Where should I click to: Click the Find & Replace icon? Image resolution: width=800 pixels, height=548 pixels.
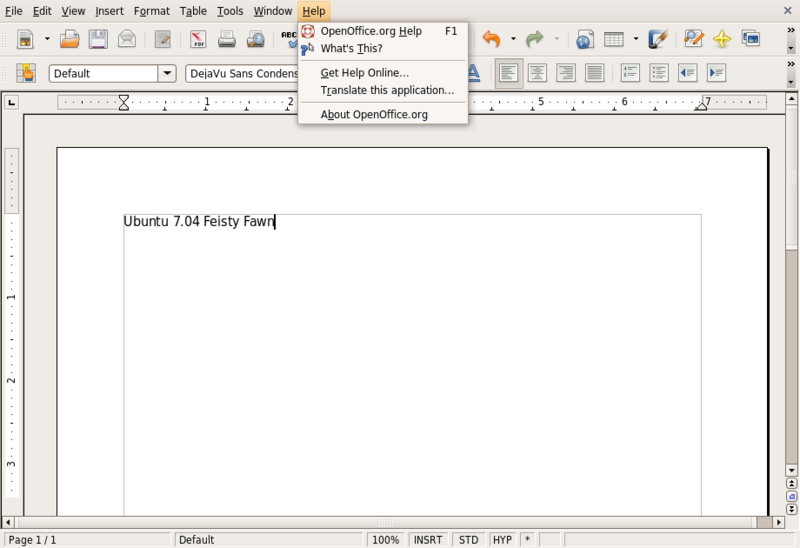click(694, 39)
